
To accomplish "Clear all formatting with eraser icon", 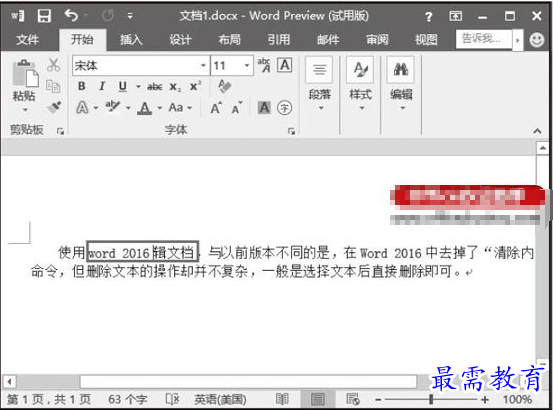I will pyautogui.click(x=225, y=86).
